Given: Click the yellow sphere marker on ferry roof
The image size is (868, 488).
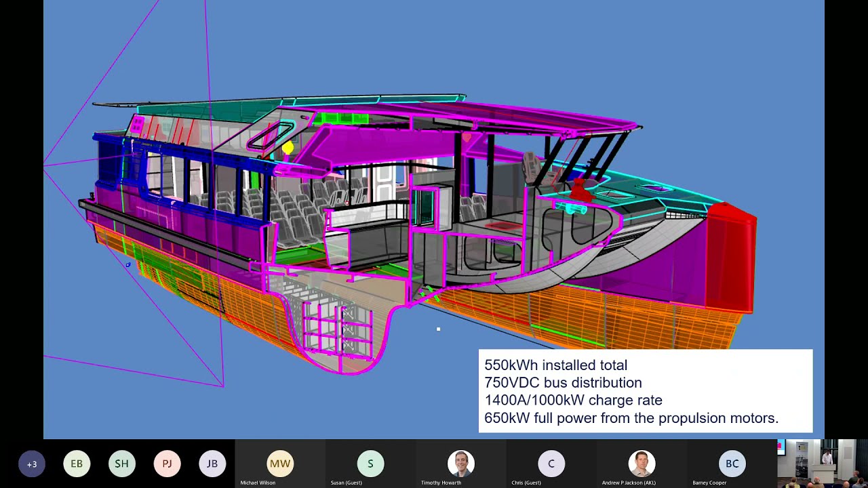Looking at the screenshot, I should [288, 147].
